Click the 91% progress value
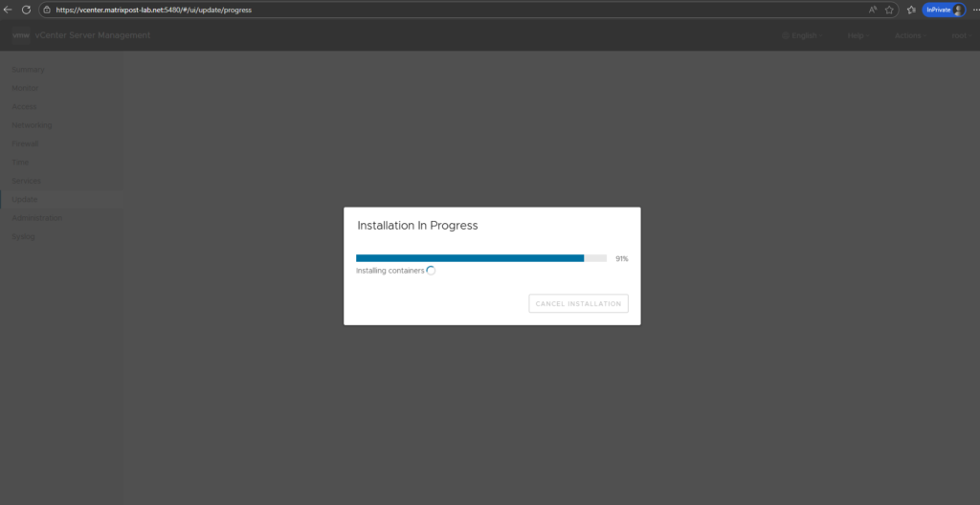This screenshot has height=505, width=980. 621,259
